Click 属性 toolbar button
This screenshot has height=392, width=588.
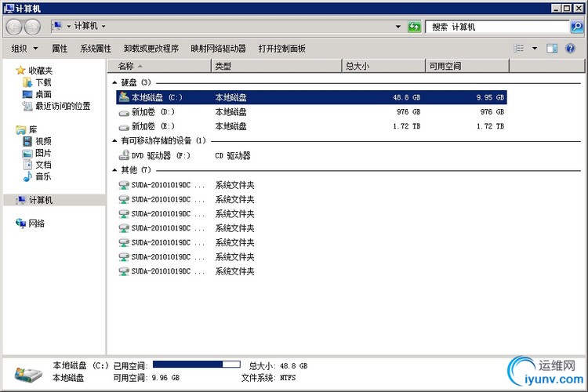pyautogui.click(x=60, y=49)
